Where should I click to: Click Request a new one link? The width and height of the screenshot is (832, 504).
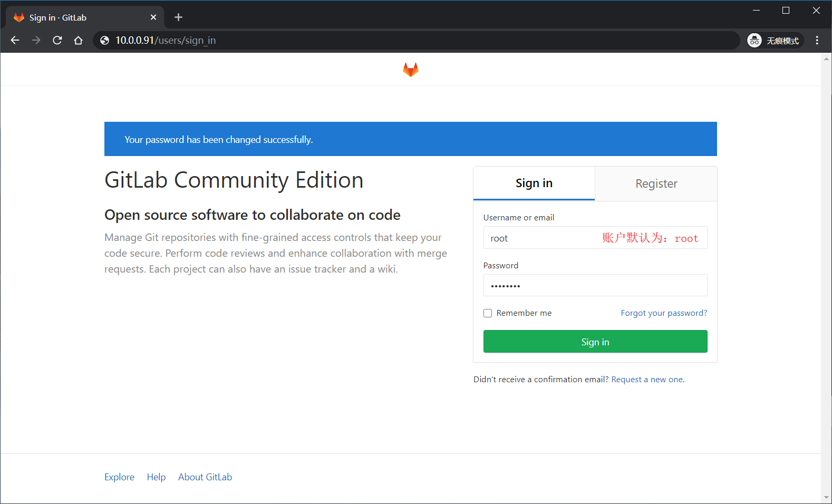coord(647,380)
